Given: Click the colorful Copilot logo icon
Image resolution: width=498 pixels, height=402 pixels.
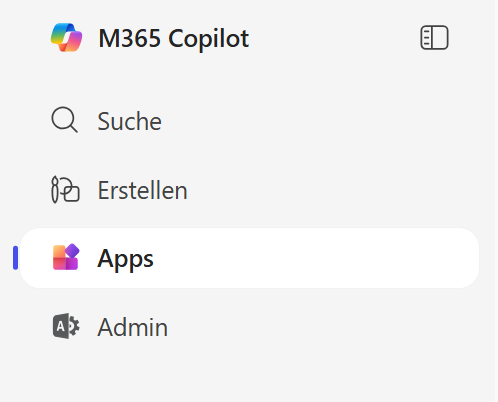Looking at the screenshot, I should (x=66, y=38).
